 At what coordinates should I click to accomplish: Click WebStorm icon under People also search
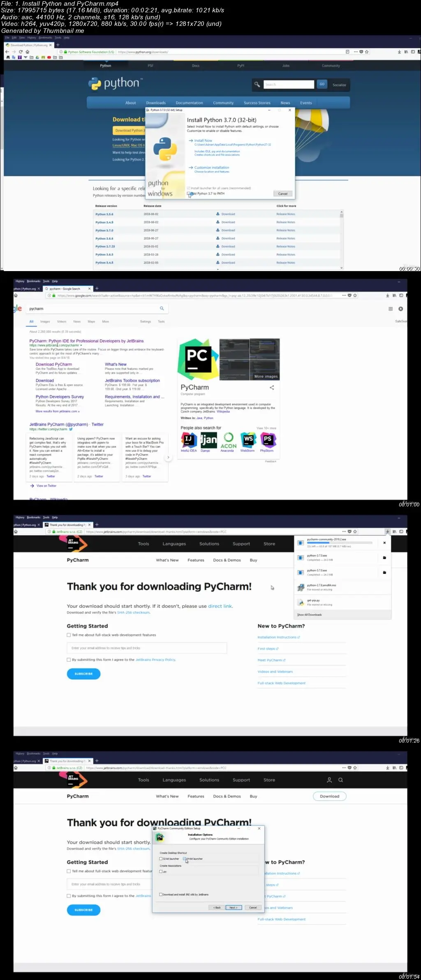coord(248,440)
